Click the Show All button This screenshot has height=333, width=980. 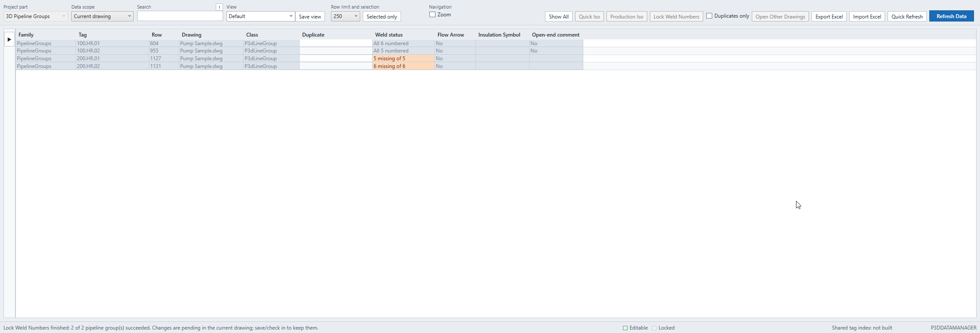[x=559, y=16]
